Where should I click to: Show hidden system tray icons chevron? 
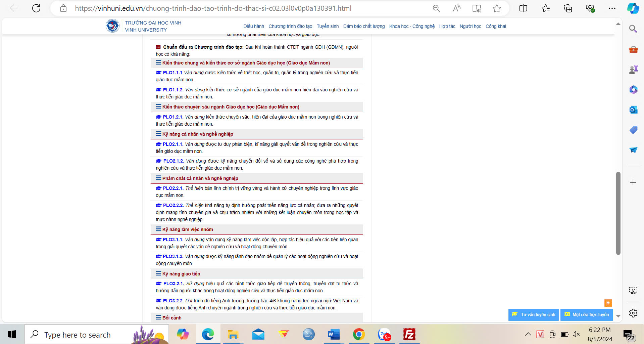[528, 334]
